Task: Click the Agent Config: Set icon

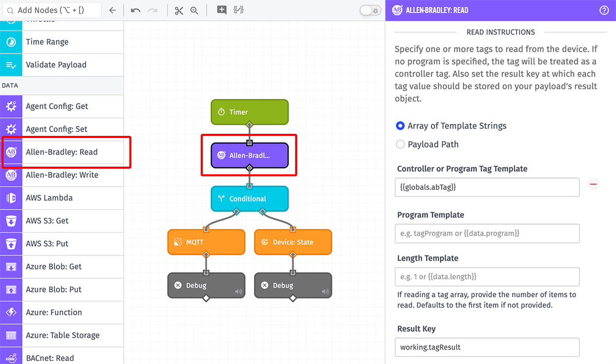Action: tap(11, 129)
